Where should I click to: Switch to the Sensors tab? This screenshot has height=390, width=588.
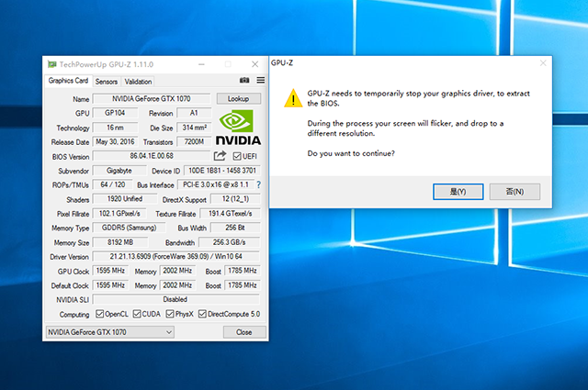[107, 82]
